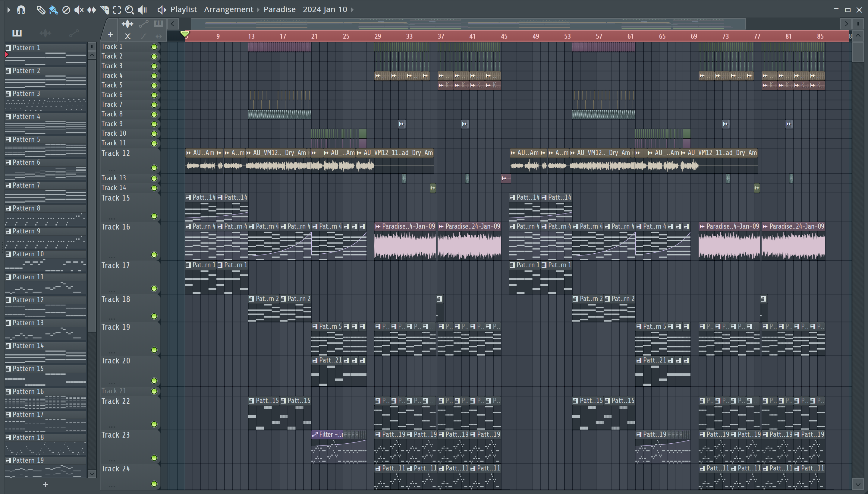Toggle the Track 21 mute LED
The image size is (868, 494).
[154, 391]
